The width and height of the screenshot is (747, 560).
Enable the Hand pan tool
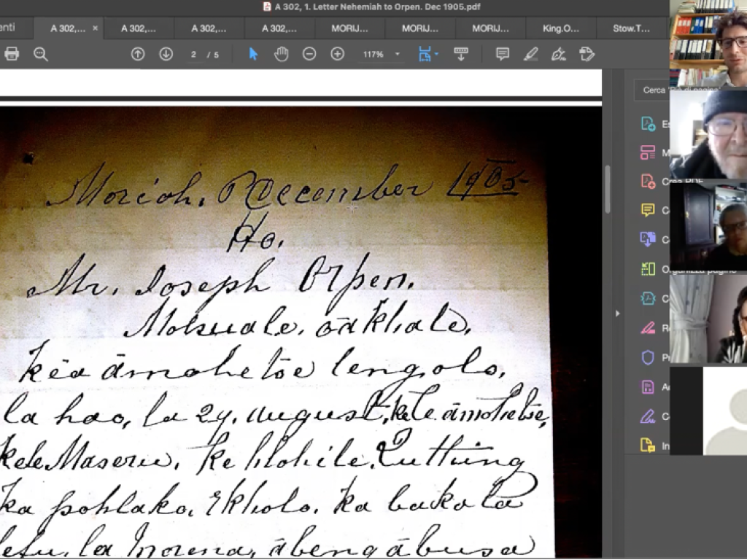pyautogui.click(x=281, y=54)
